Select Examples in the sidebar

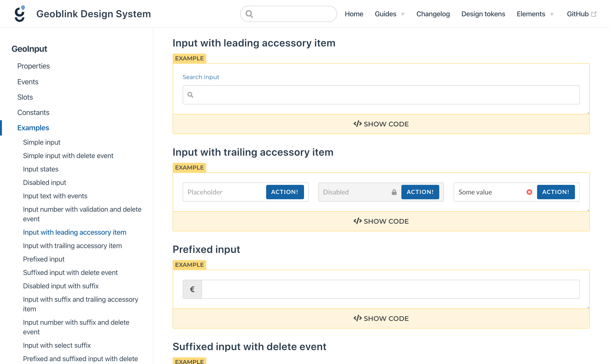pos(33,128)
